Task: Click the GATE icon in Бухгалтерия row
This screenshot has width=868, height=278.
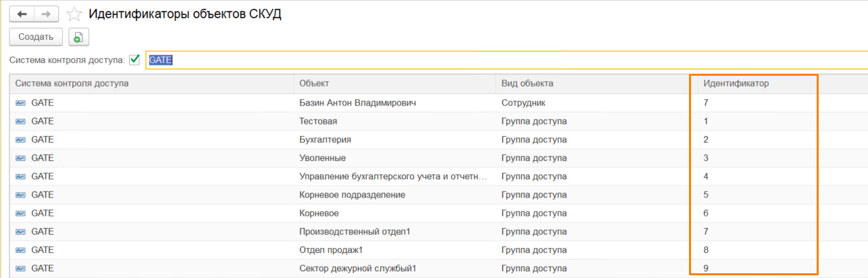Action: click(20, 139)
